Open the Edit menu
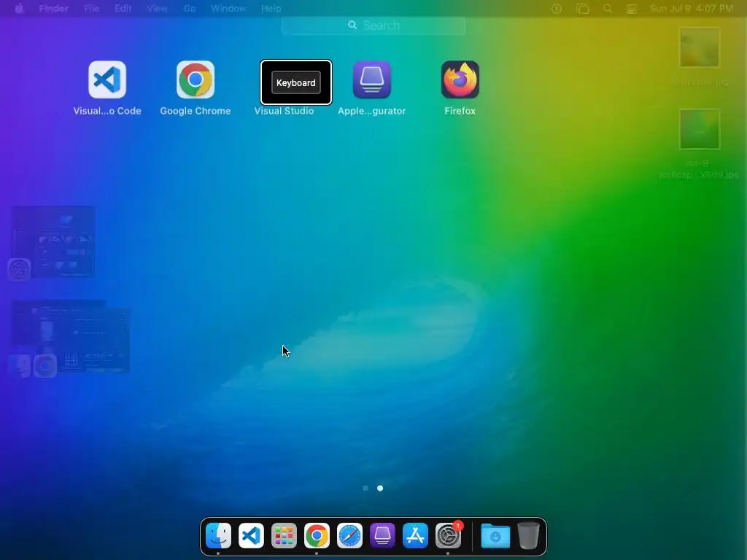The image size is (747, 560). click(x=123, y=9)
